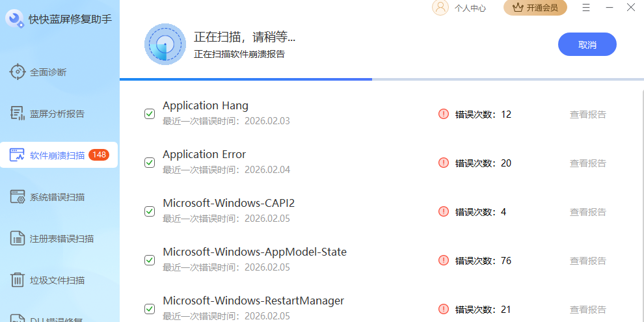Viewport: 644px width, 322px height.
Task: Click the 垃圾文件扫描 trash icon
Action: [x=18, y=280]
